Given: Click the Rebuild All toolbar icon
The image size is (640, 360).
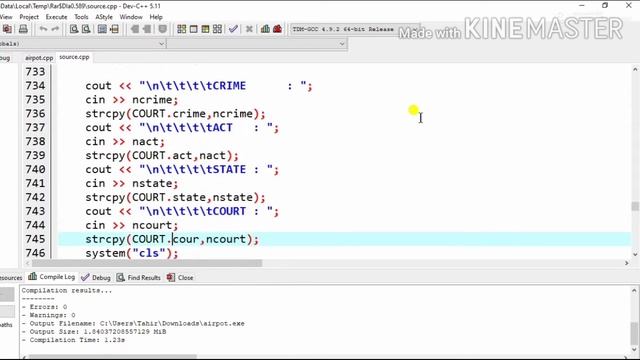Looking at the screenshot, I should point(218,29).
